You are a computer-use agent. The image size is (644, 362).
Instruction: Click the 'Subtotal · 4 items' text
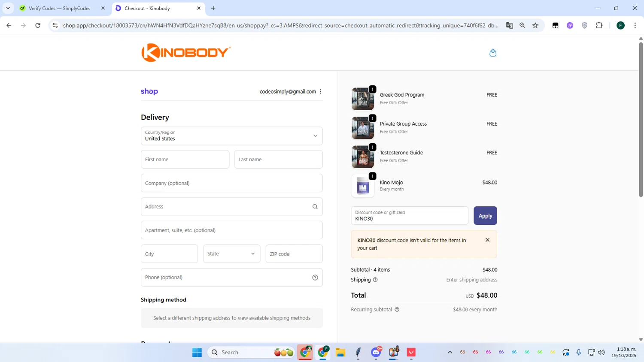coord(371,270)
